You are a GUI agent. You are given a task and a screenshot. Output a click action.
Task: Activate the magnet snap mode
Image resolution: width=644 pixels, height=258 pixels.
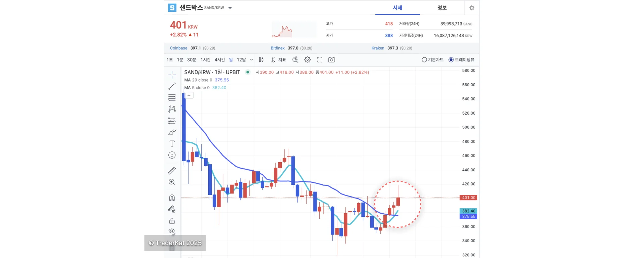click(172, 198)
